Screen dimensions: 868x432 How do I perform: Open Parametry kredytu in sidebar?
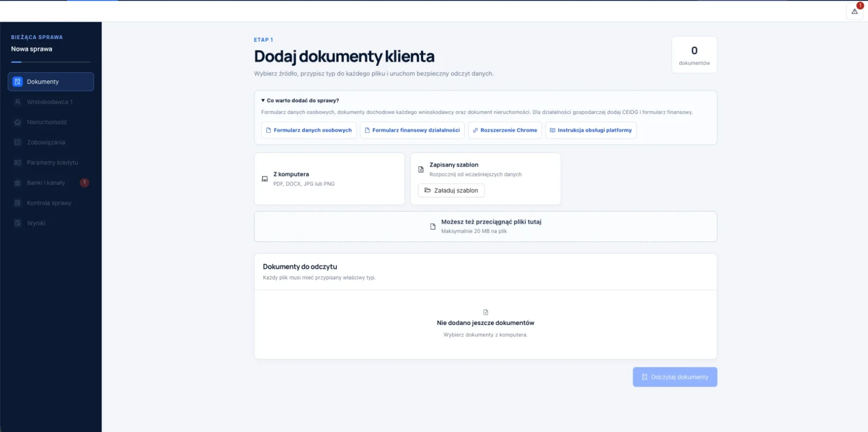tap(50, 162)
